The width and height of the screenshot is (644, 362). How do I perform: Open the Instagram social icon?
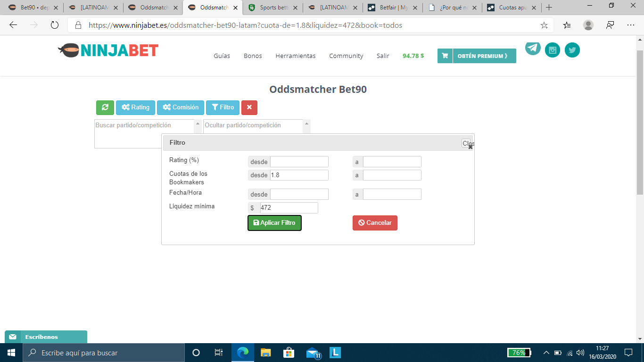(x=553, y=50)
